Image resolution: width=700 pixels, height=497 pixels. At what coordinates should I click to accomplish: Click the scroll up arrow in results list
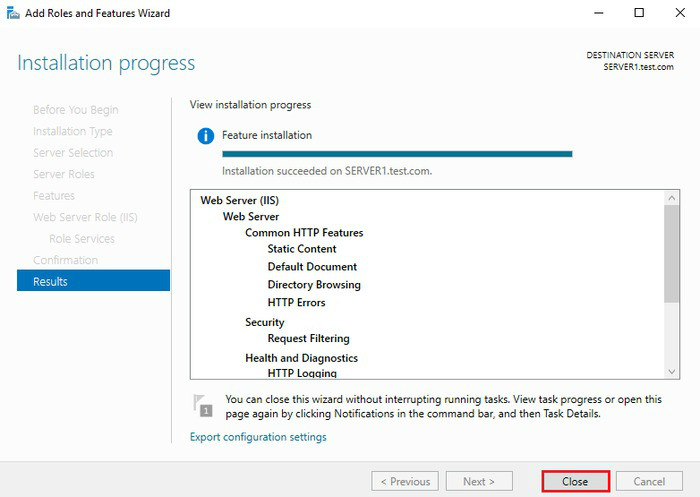click(x=672, y=199)
